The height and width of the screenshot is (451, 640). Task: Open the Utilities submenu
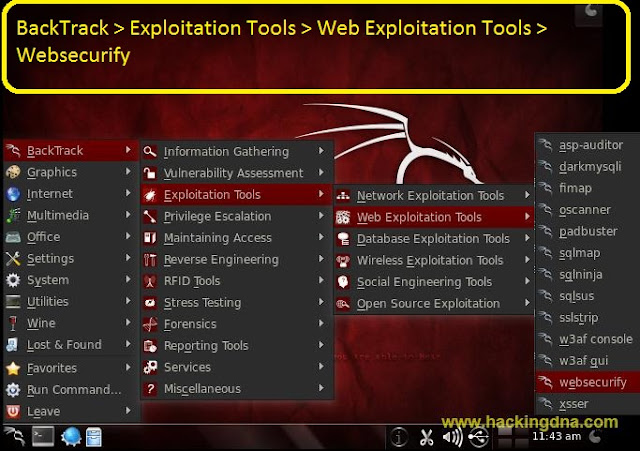click(x=71, y=302)
